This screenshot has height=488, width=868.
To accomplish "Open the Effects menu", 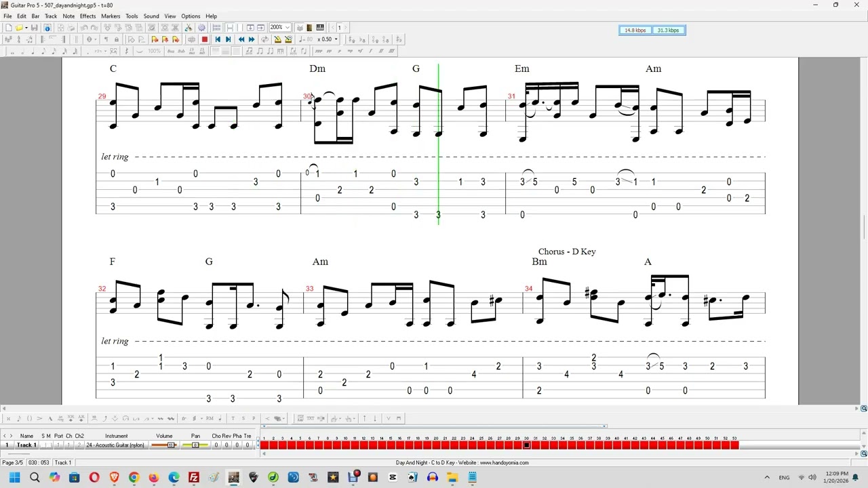I will coord(87,16).
